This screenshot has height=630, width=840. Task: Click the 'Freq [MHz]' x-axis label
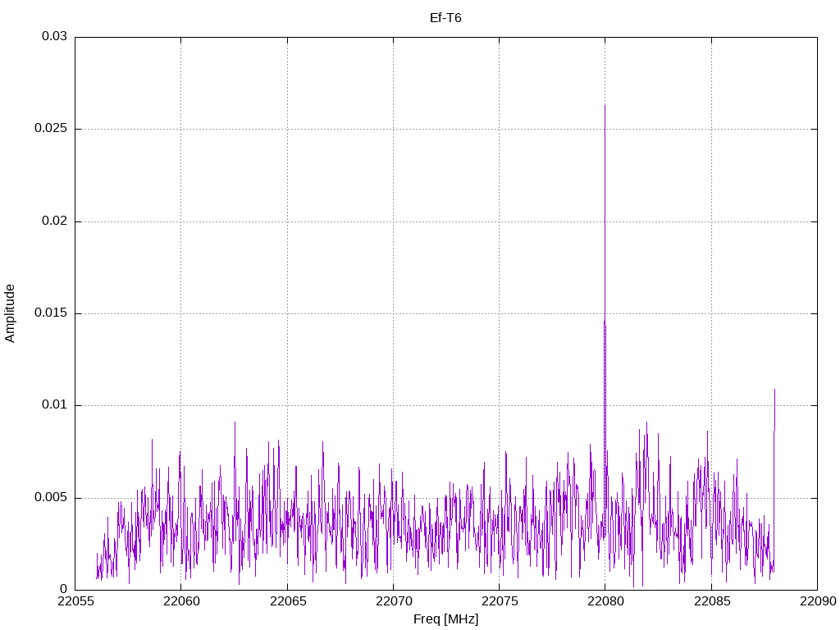pos(445,619)
